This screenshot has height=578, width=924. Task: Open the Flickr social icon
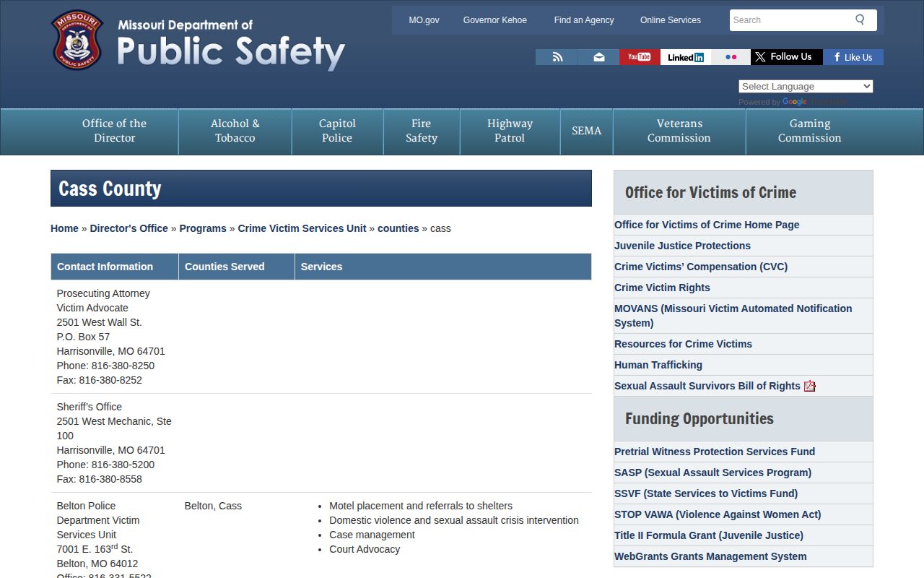coord(731,57)
